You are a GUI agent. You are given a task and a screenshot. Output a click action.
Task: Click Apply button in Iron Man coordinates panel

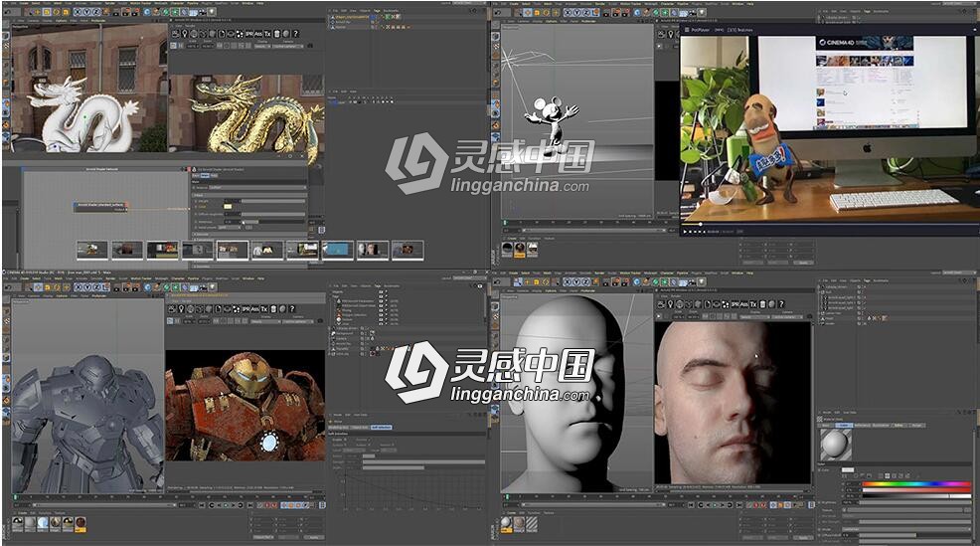pyautogui.click(x=314, y=537)
